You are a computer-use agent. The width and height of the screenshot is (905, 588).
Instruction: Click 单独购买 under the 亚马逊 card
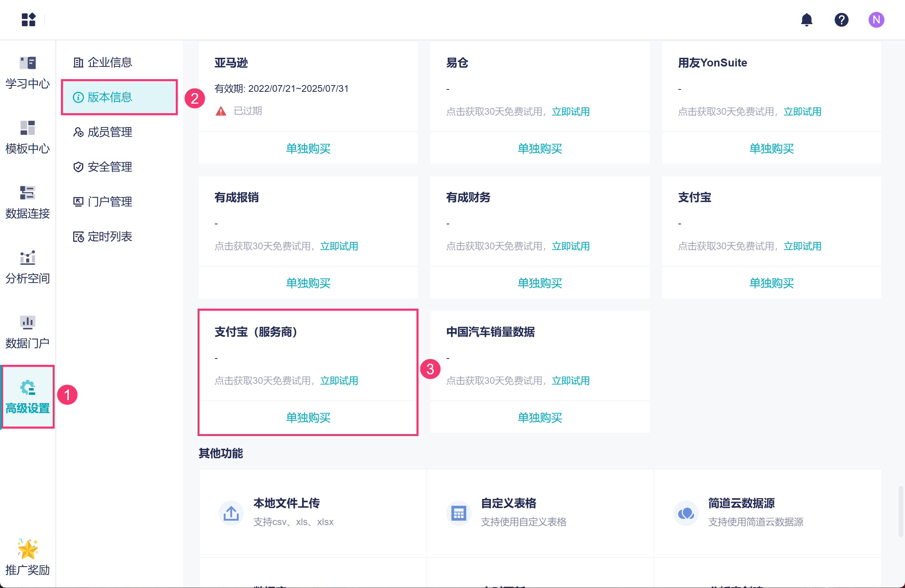click(x=308, y=149)
